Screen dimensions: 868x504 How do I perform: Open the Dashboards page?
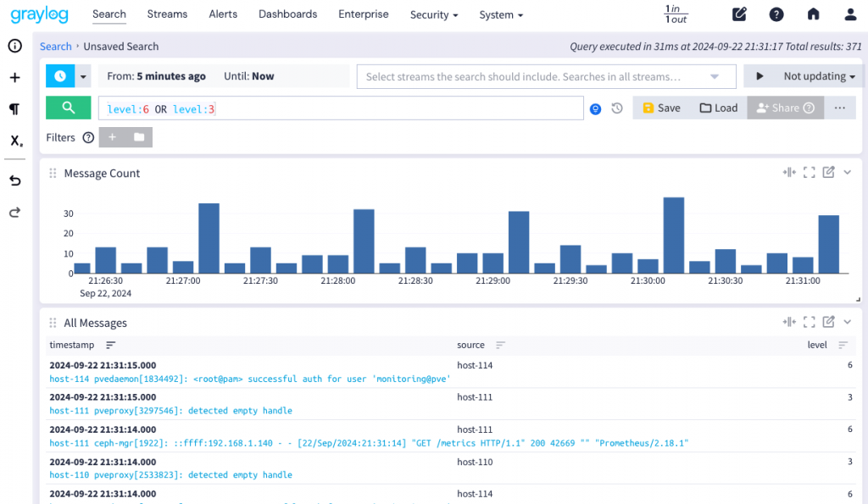click(288, 14)
